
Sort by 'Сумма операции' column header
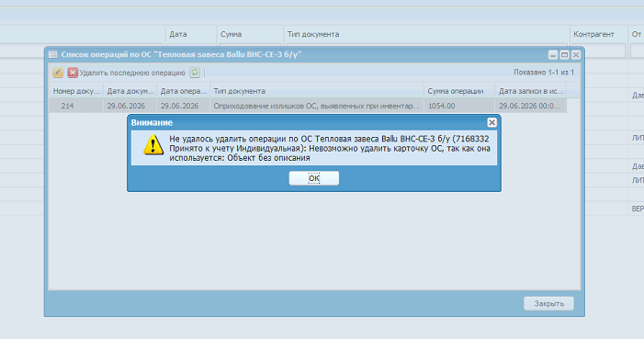tap(459, 91)
